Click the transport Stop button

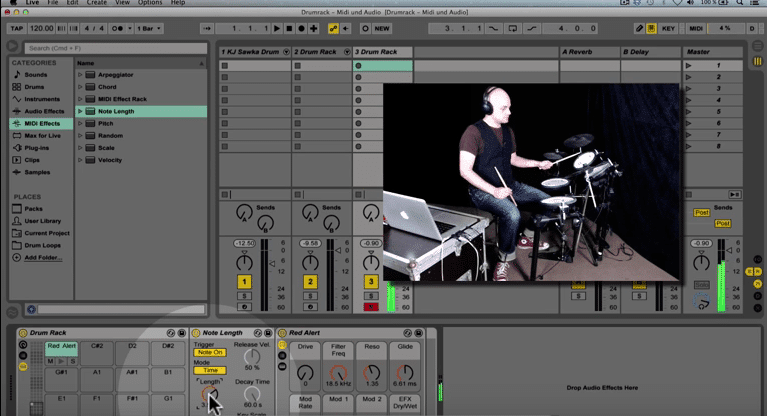(x=289, y=28)
